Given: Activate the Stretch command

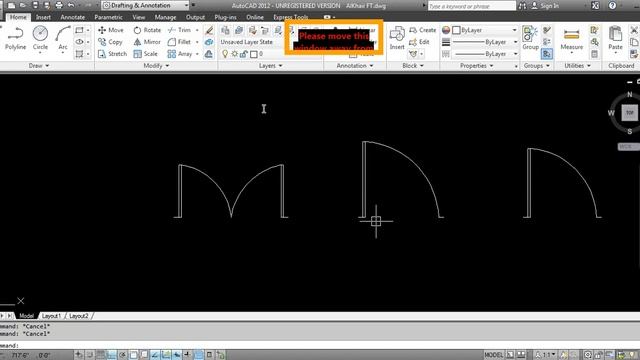Looking at the screenshot, I should (x=112, y=54).
